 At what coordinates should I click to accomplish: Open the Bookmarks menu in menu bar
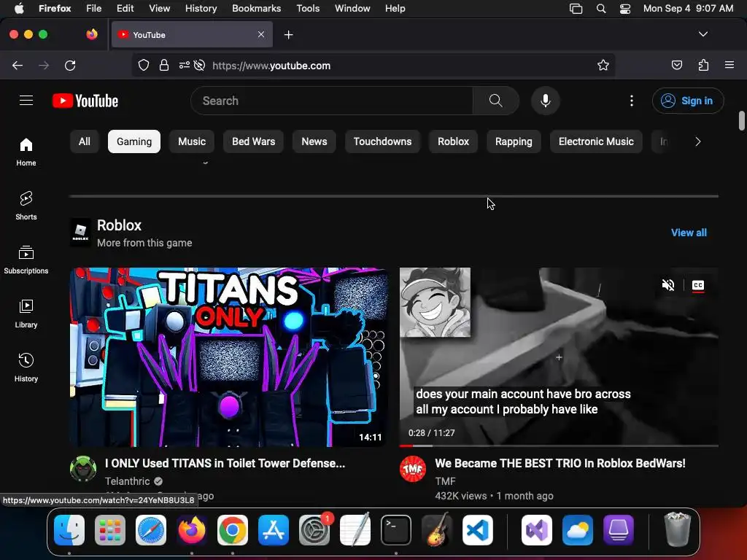pos(256,8)
